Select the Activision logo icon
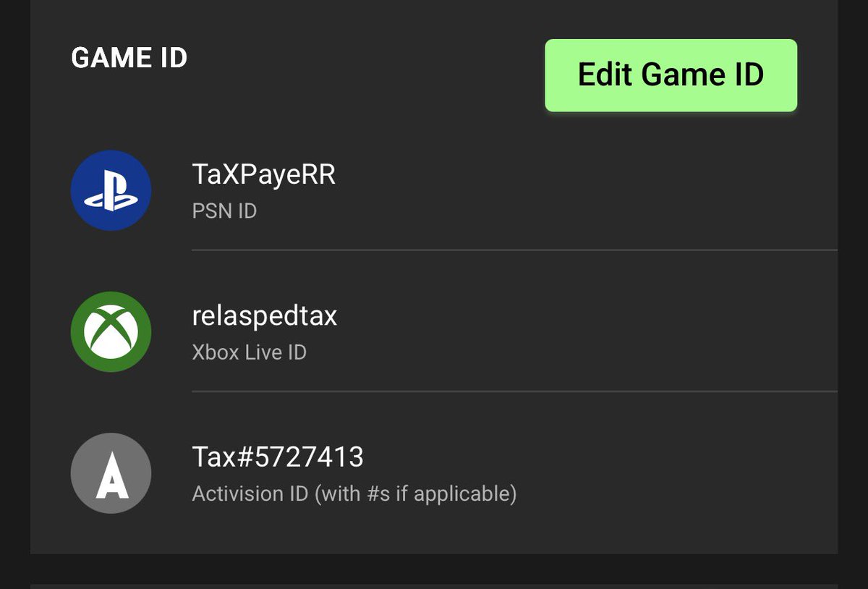The height and width of the screenshot is (589, 868). pyautogui.click(x=111, y=473)
